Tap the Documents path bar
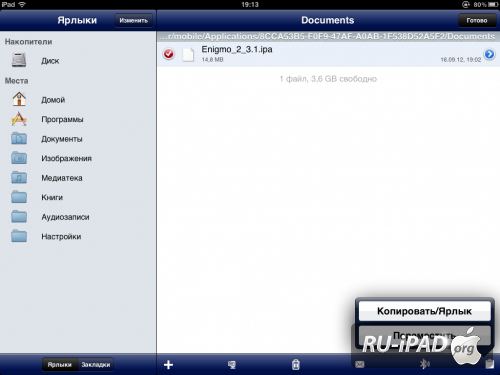Screen dimensions: 500x375 (x=328, y=36)
